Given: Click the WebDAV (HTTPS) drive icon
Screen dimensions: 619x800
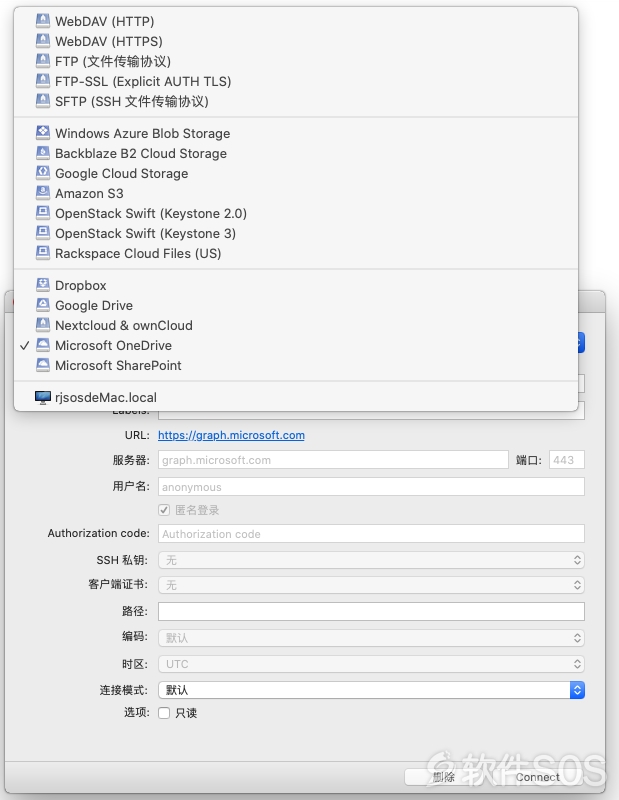Looking at the screenshot, I should click(x=43, y=41).
